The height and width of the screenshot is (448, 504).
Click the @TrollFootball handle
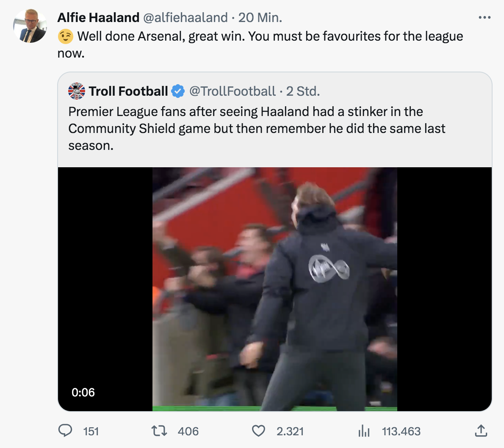click(232, 91)
